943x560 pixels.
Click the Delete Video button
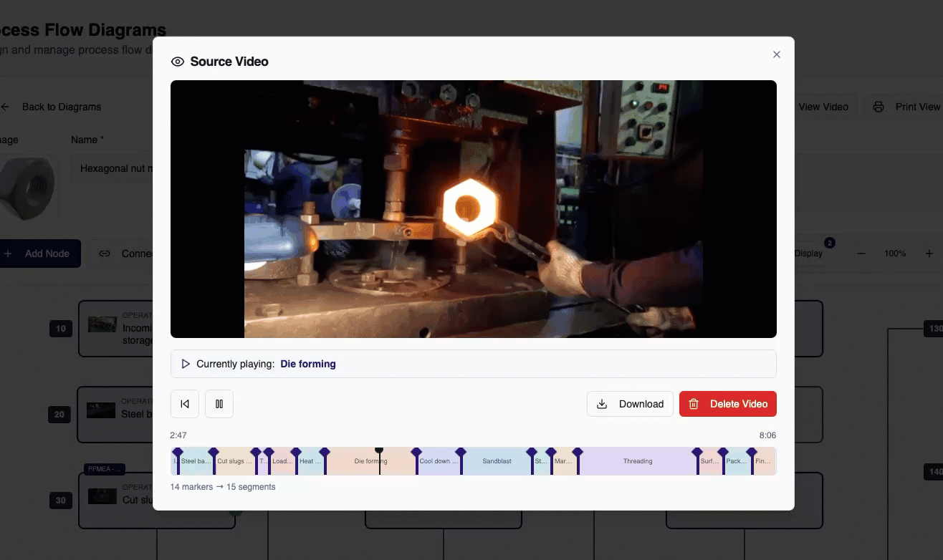(727, 404)
